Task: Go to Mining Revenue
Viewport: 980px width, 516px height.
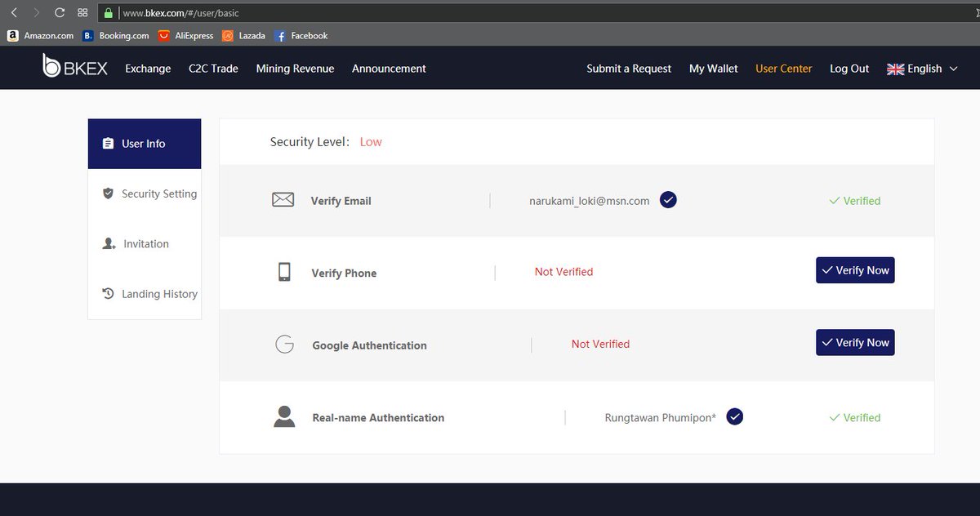Action: [295, 69]
